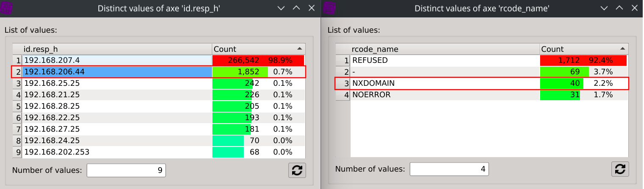Click Number of values field showing 9

[x=126, y=170]
